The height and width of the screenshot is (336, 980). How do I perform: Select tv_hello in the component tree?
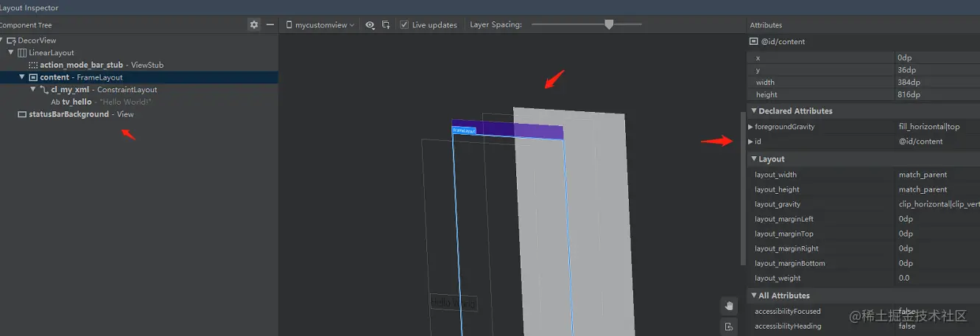(101, 102)
